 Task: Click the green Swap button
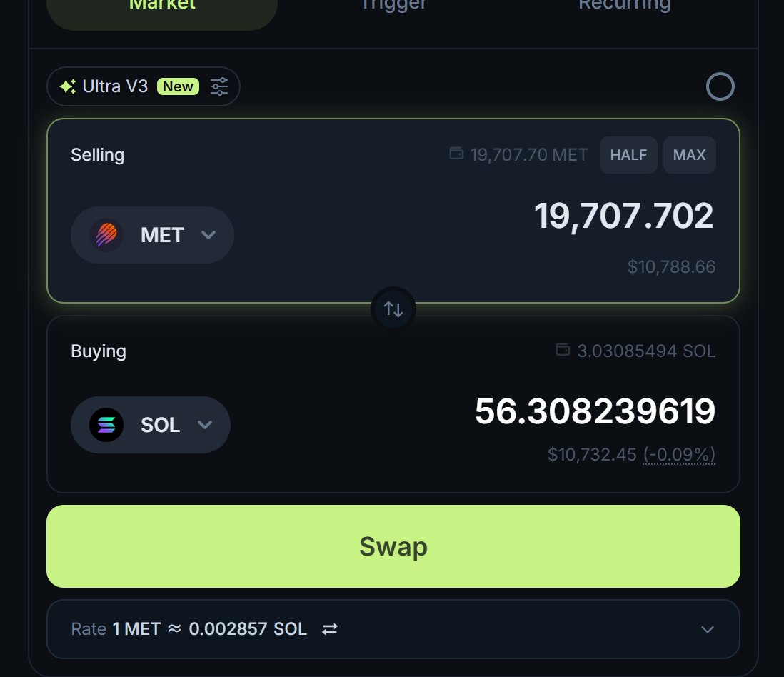pos(393,546)
